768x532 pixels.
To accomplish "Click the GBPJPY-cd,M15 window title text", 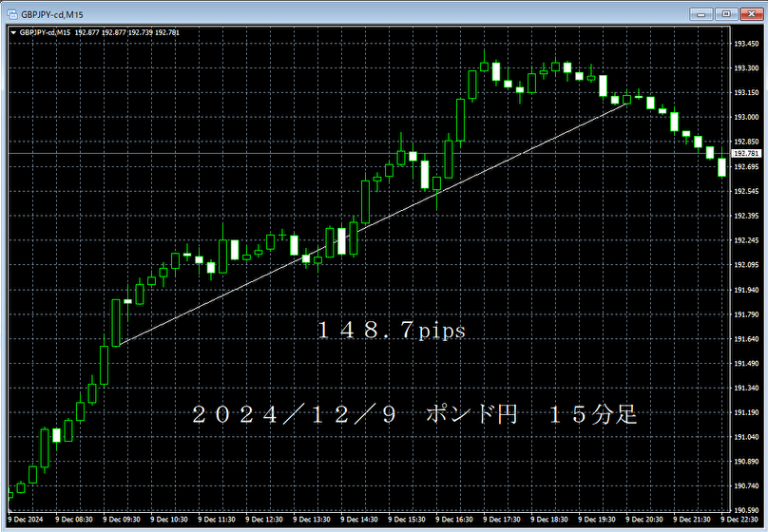I will (x=52, y=14).
